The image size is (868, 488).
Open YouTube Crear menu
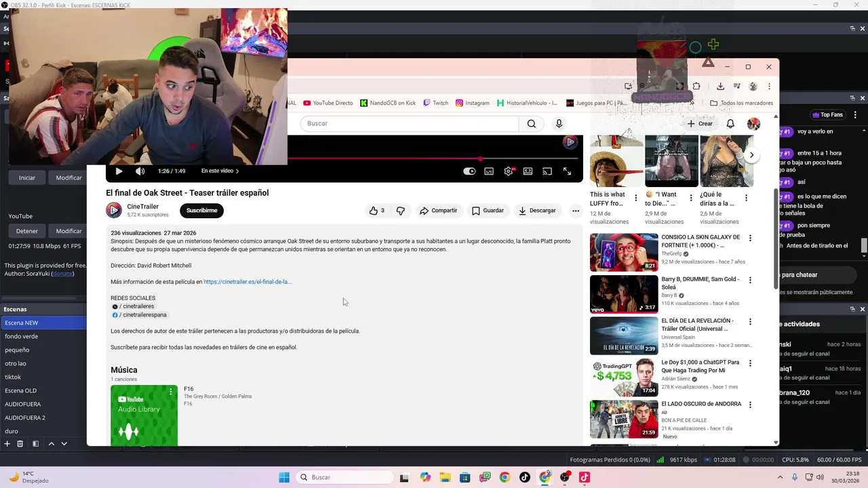tap(700, 124)
